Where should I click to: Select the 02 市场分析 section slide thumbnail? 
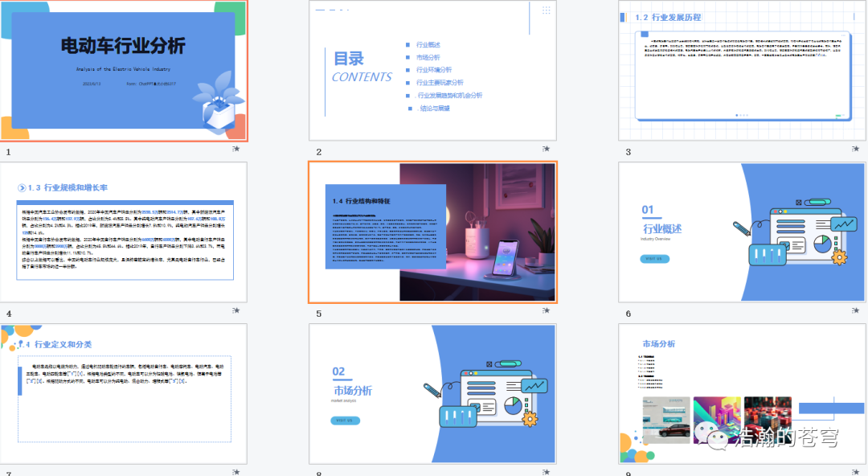[432, 394]
